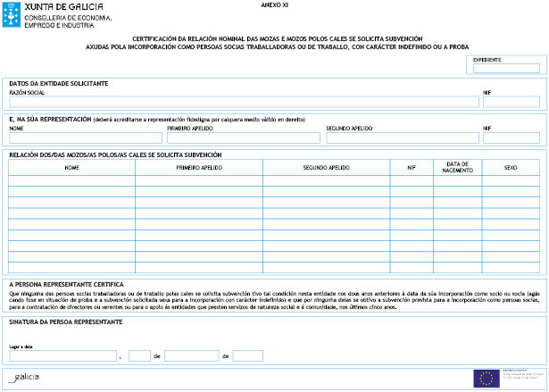
Task: Type in the Razón Social field
Action: [x=243, y=102]
